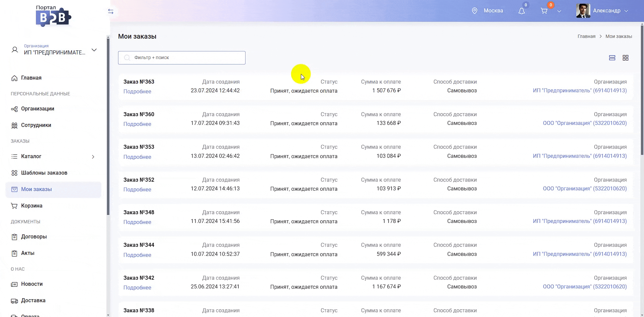Click Подробнее for order №363
The height and width of the screenshot is (317, 644).
[x=137, y=91]
